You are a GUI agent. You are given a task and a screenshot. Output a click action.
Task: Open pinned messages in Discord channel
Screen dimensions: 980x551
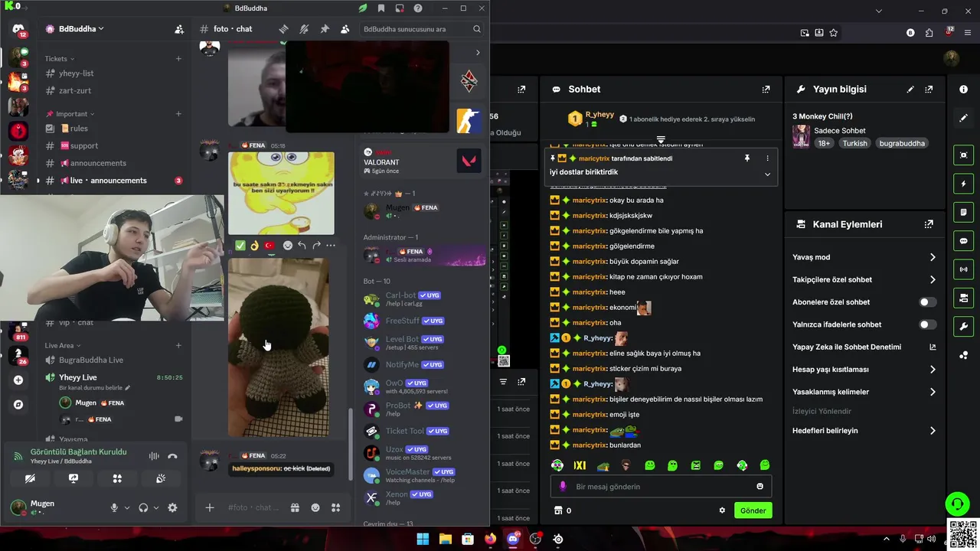click(x=325, y=29)
